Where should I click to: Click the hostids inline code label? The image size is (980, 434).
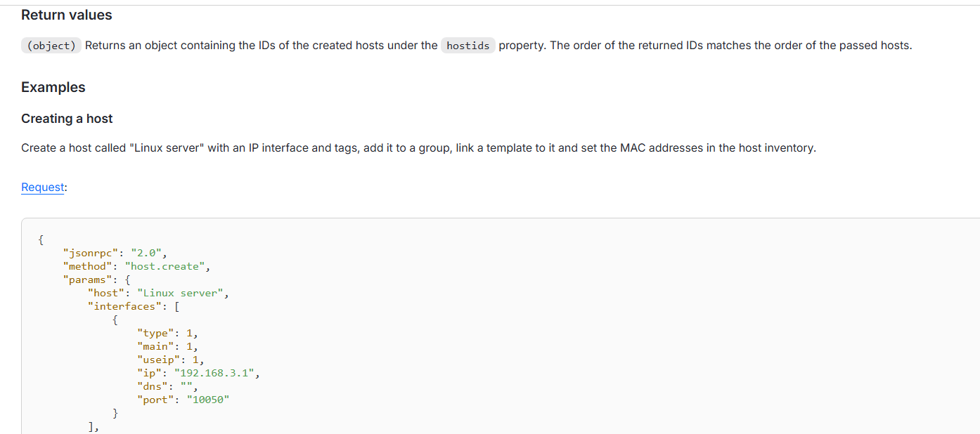[x=468, y=46]
